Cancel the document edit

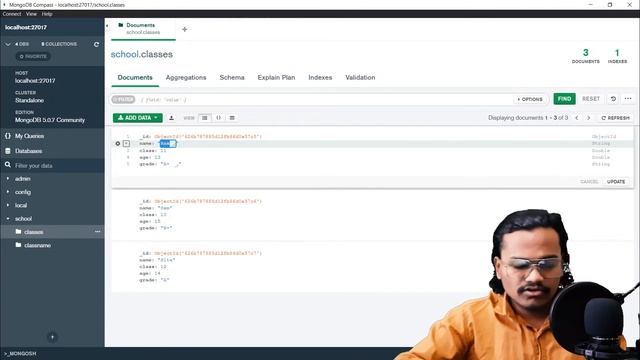589,182
